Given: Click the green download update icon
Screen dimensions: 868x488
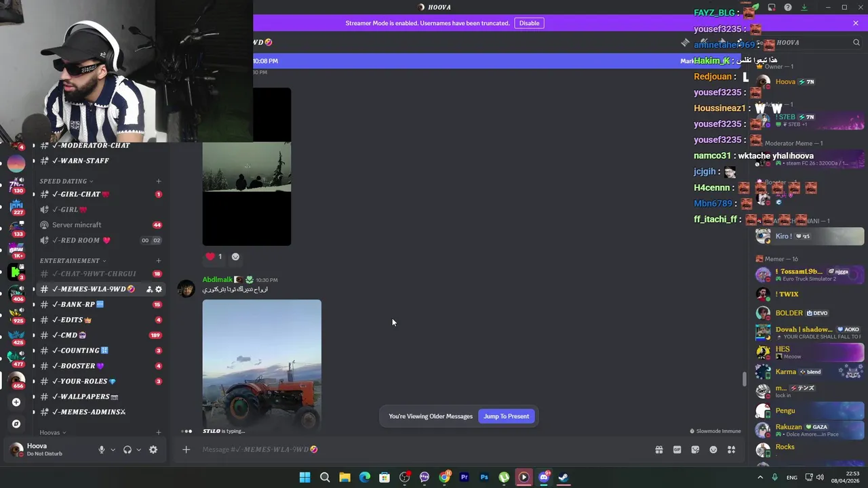Looking at the screenshot, I should 804,7.
